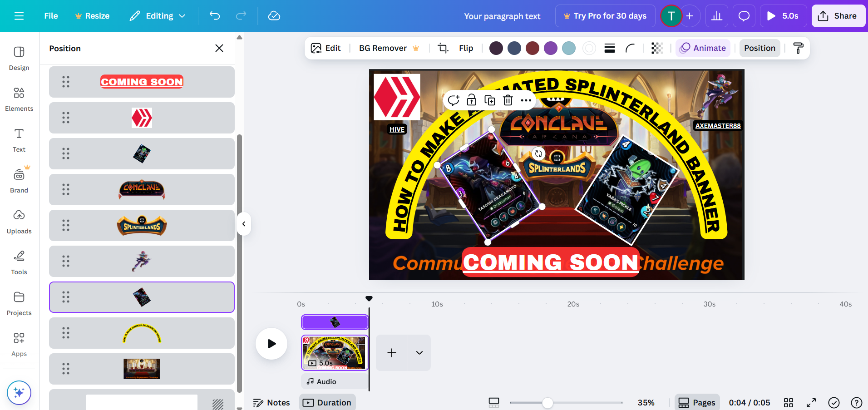
Task: Close the Position panel
Action: pyautogui.click(x=219, y=48)
